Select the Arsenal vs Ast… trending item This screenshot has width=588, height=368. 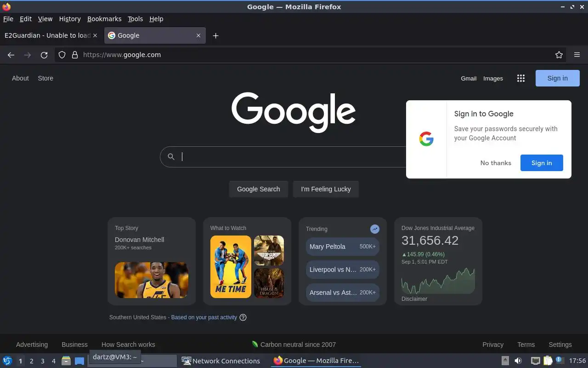click(343, 293)
